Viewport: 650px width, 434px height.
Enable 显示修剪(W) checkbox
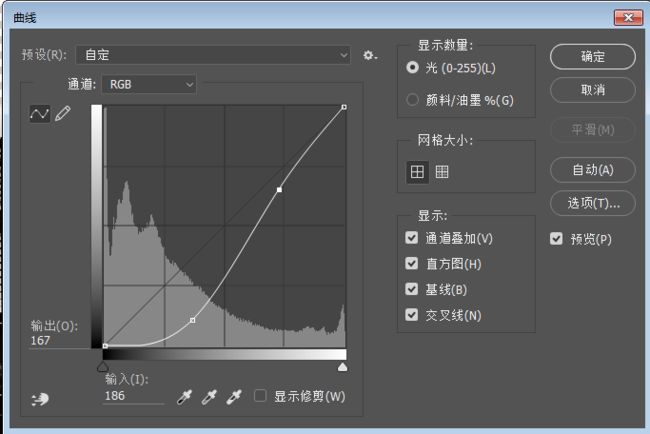coord(260,396)
